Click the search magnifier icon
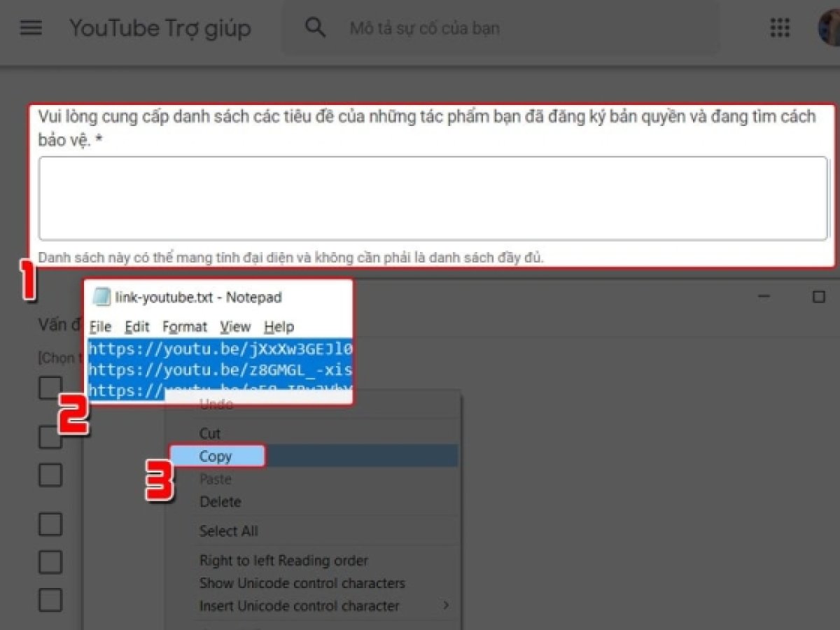This screenshot has height=630, width=840. 316,28
